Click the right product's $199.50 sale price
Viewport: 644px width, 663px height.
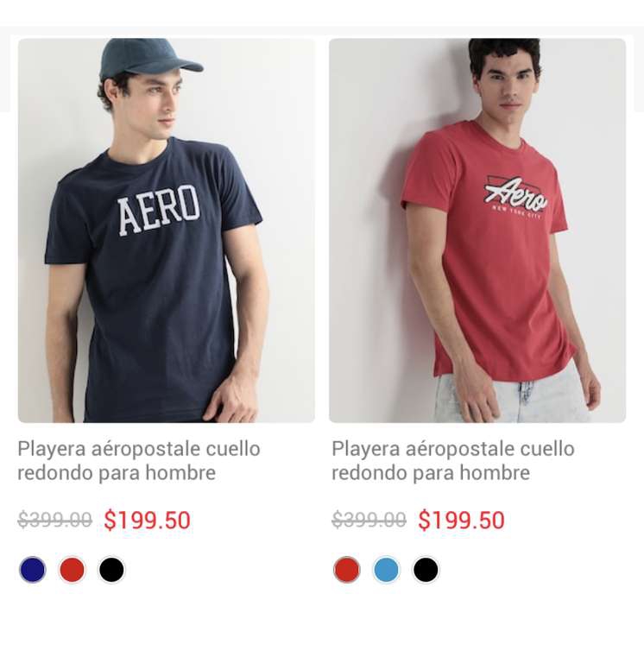461,520
